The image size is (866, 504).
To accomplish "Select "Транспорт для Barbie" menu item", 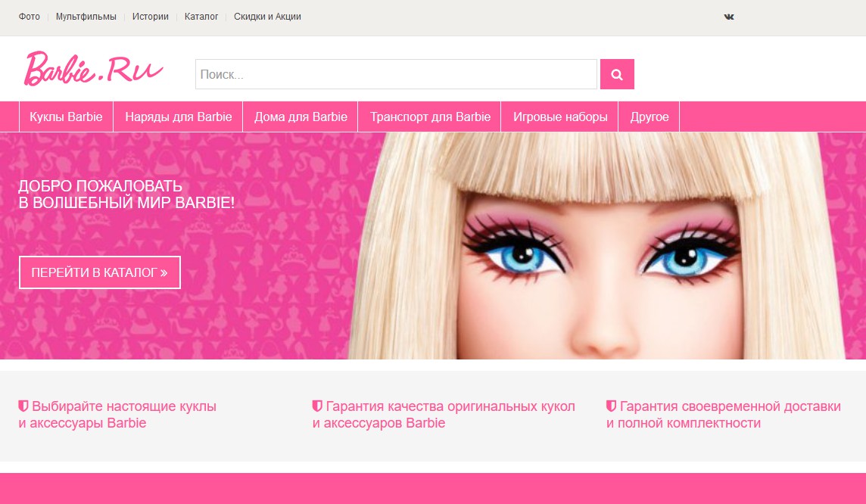I will (430, 117).
